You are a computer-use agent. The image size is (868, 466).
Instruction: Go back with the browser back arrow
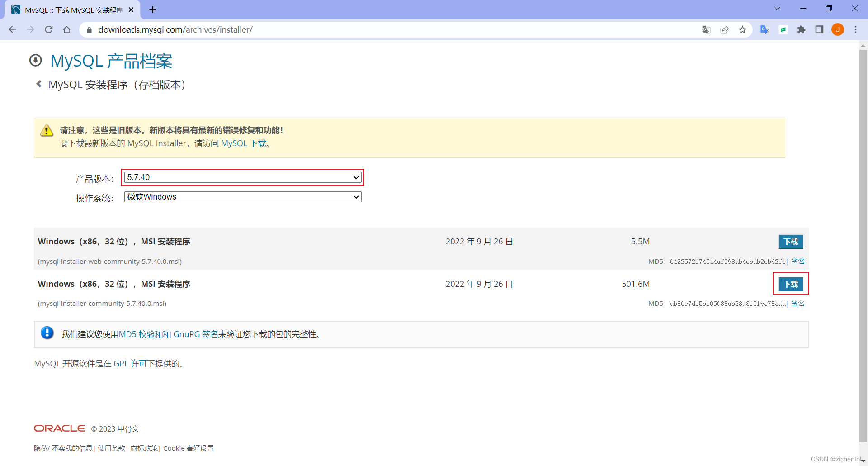tap(12, 29)
